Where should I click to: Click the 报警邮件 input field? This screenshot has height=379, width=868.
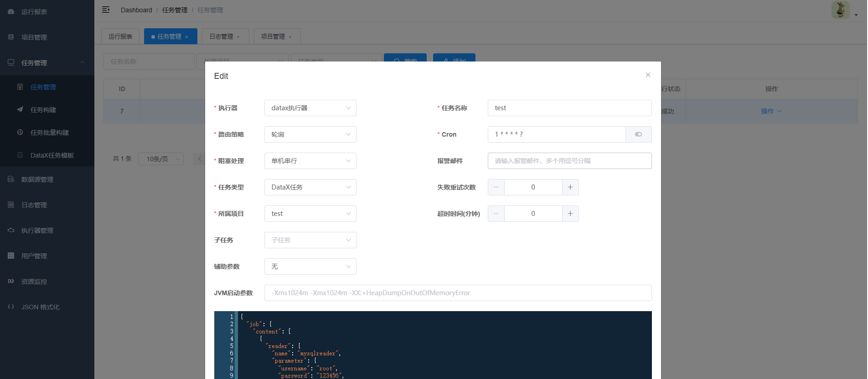pos(570,161)
